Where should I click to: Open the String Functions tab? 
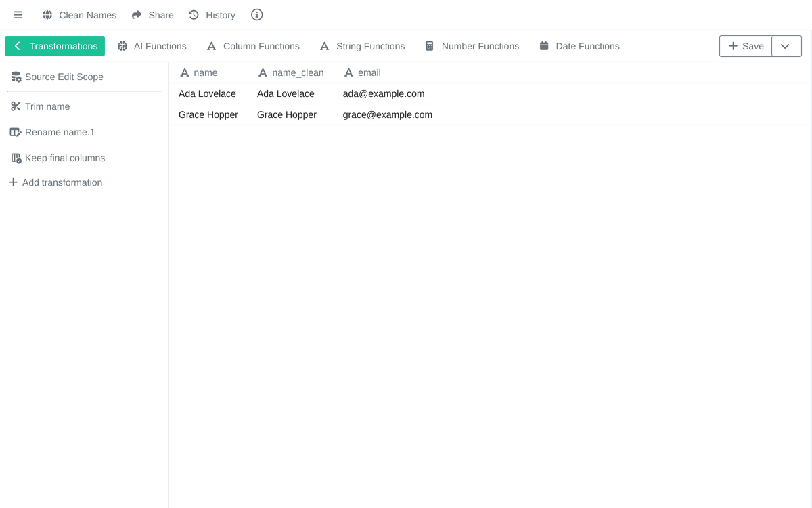point(362,46)
